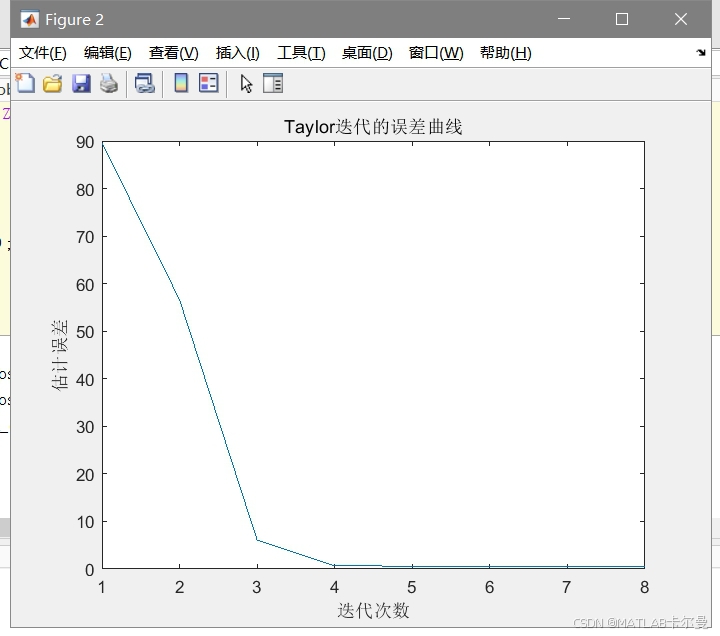
Task: Click the x-axis tick label 8
Action: 644,587
